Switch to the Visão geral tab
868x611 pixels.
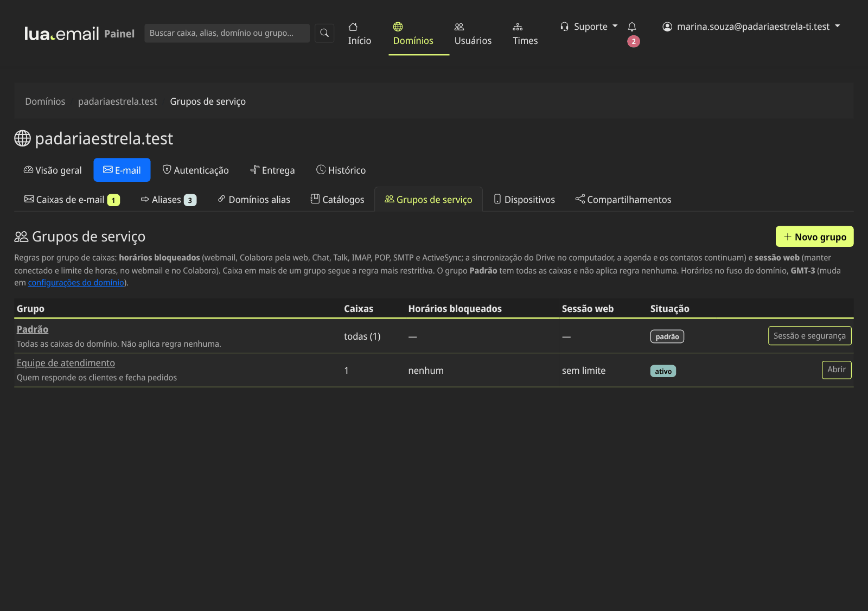click(x=53, y=170)
